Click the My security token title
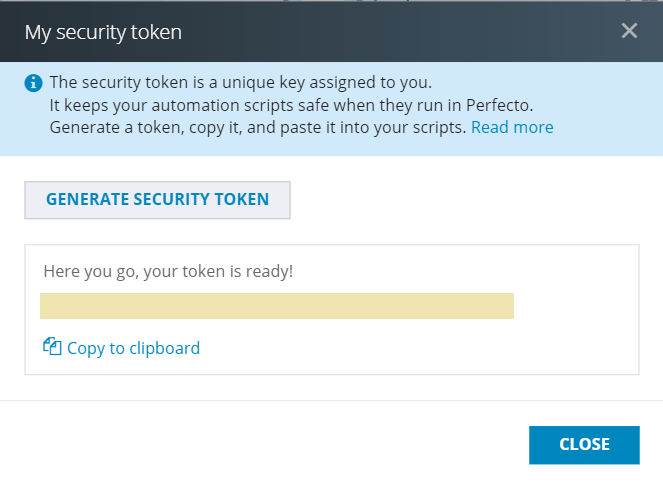663x487 pixels. pyautogui.click(x=103, y=32)
